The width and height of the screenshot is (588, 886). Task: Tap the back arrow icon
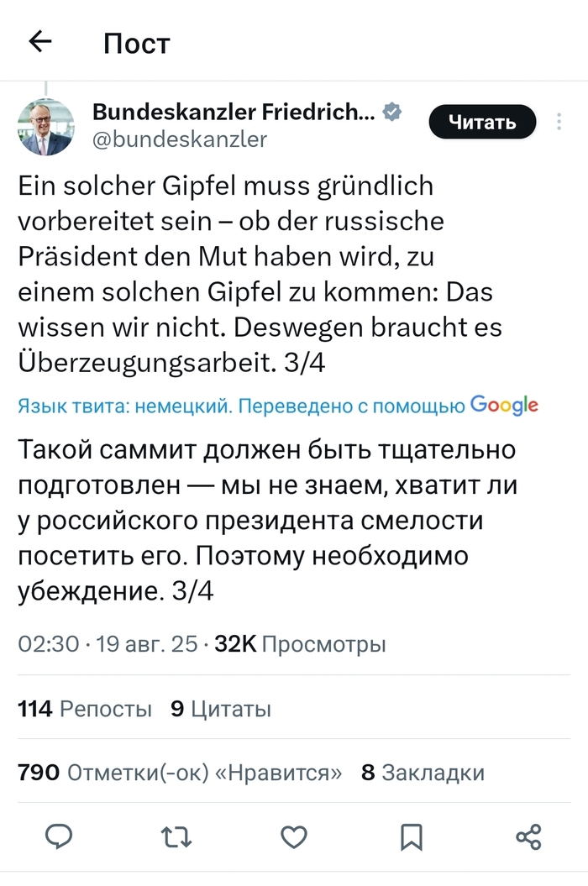pyautogui.click(x=40, y=42)
